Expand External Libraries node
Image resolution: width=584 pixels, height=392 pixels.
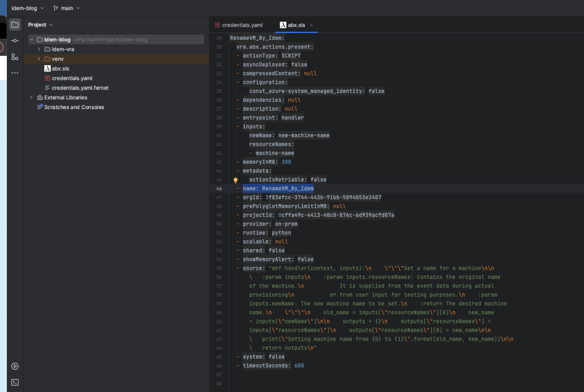(x=31, y=98)
